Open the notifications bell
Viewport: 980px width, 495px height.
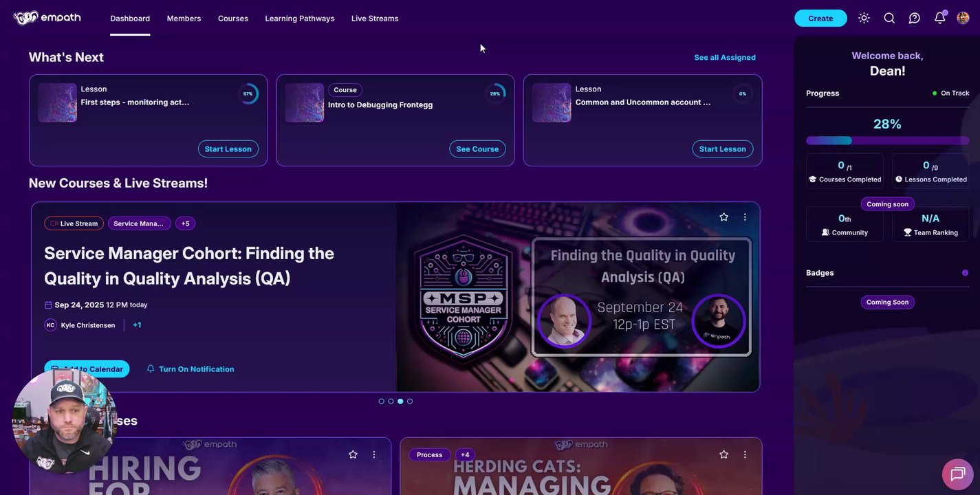(939, 17)
